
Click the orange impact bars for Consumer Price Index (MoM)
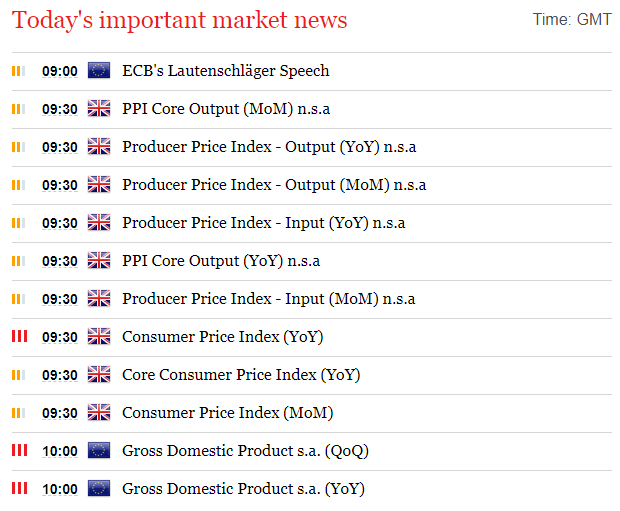[19, 413]
